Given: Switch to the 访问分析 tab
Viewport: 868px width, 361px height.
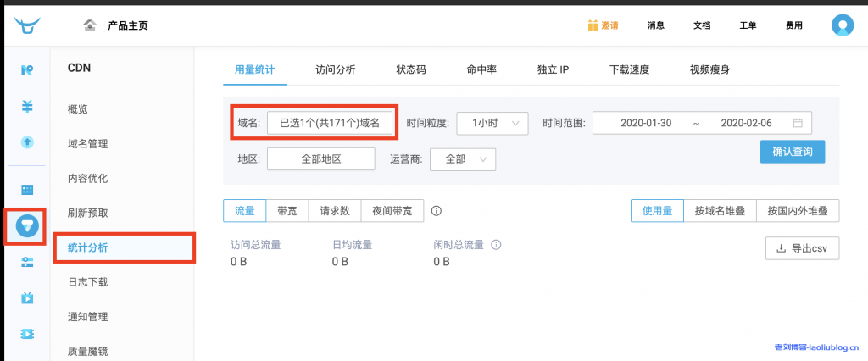Looking at the screenshot, I should tap(335, 70).
